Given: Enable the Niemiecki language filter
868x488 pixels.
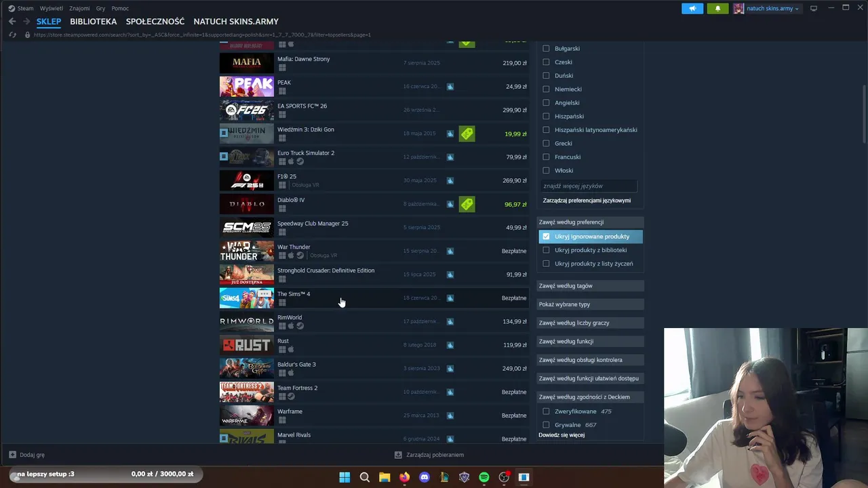Looking at the screenshot, I should [x=546, y=89].
